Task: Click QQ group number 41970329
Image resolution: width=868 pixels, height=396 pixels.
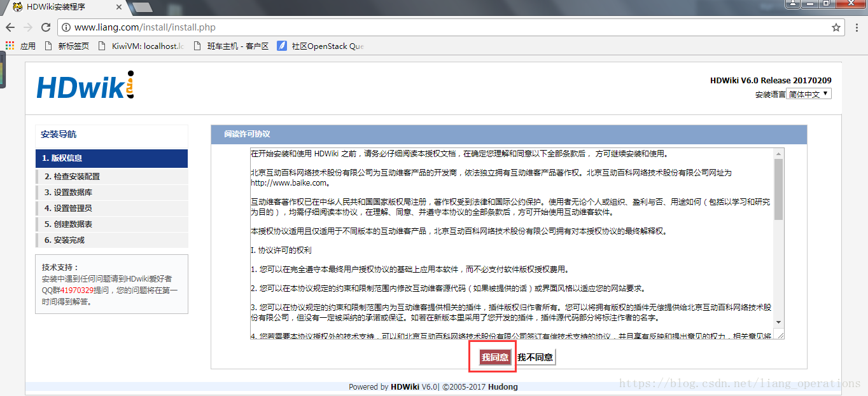Action: tap(78, 289)
